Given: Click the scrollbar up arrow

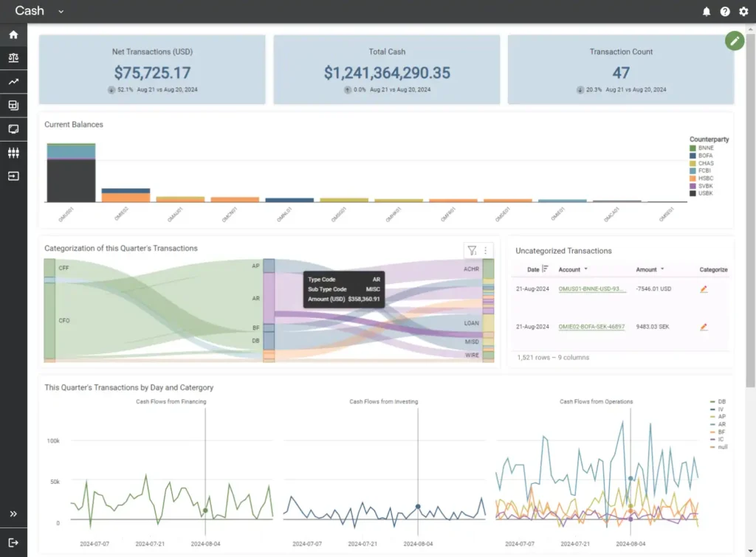Looking at the screenshot, I should [x=750, y=29].
